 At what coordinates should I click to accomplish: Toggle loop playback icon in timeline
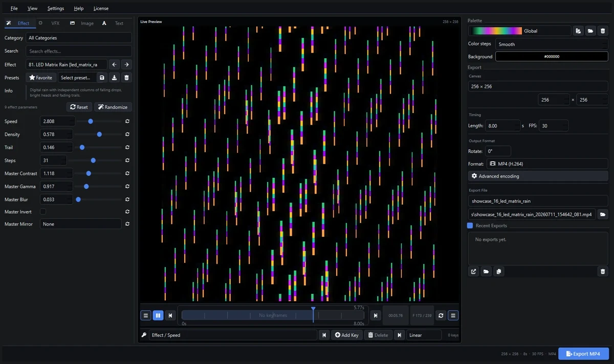441,315
